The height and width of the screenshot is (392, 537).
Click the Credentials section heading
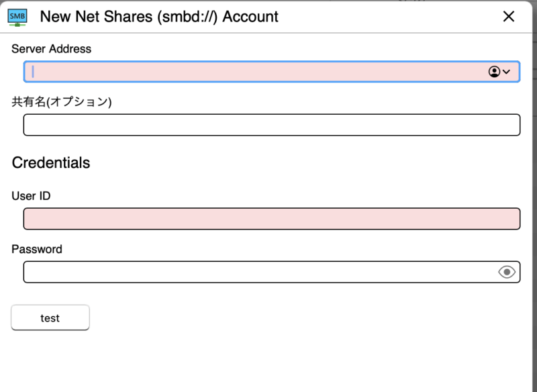pos(51,162)
